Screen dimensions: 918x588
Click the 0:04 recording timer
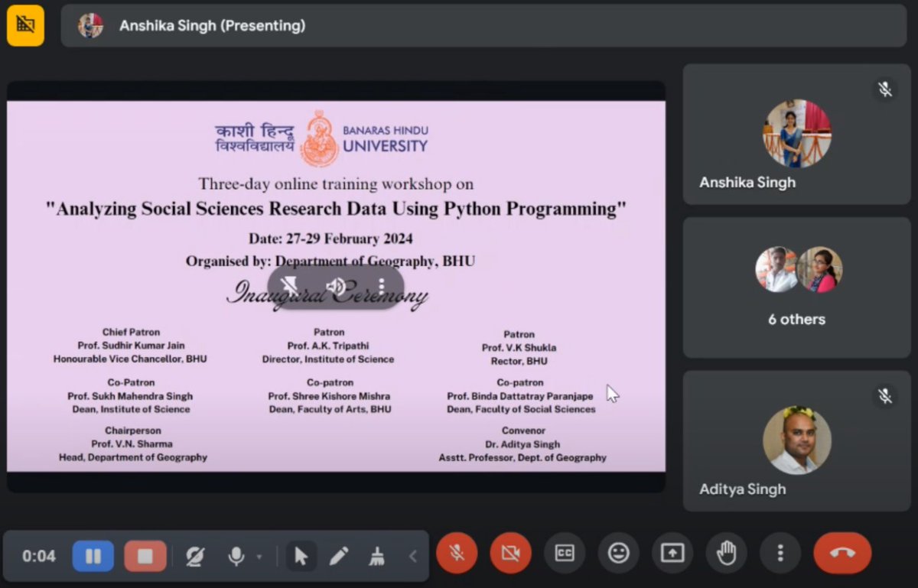[38, 556]
